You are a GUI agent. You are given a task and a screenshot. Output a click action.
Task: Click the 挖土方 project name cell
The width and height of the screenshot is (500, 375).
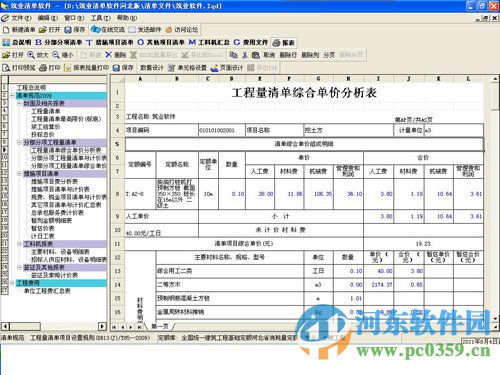pyautogui.click(x=349, y=130)
